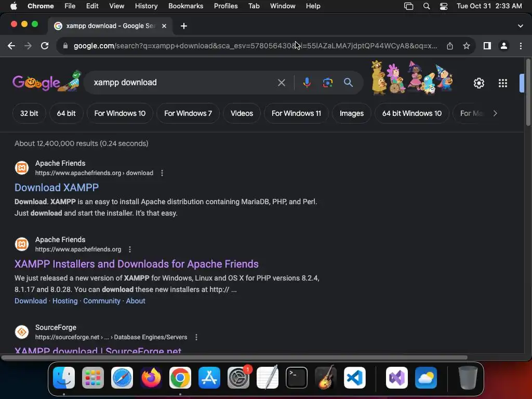Filter results by 64 bit
Viewport: 532px width, 399px height.
(66, 113)
